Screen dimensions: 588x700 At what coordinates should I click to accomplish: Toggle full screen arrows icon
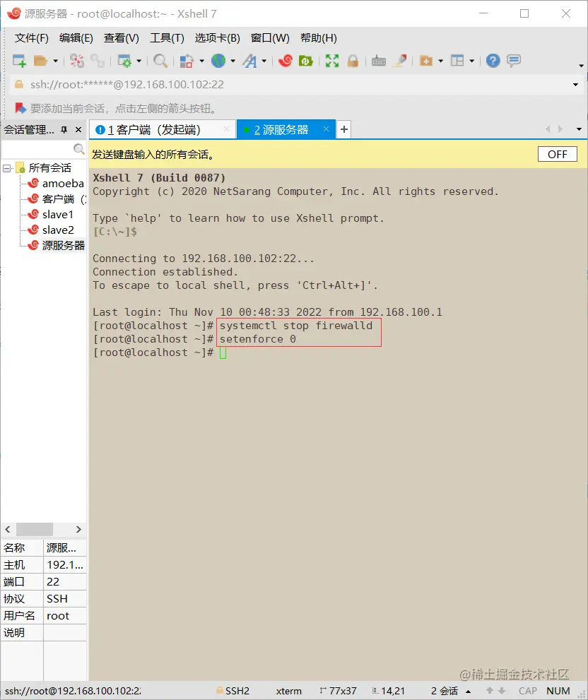[332, 61]
